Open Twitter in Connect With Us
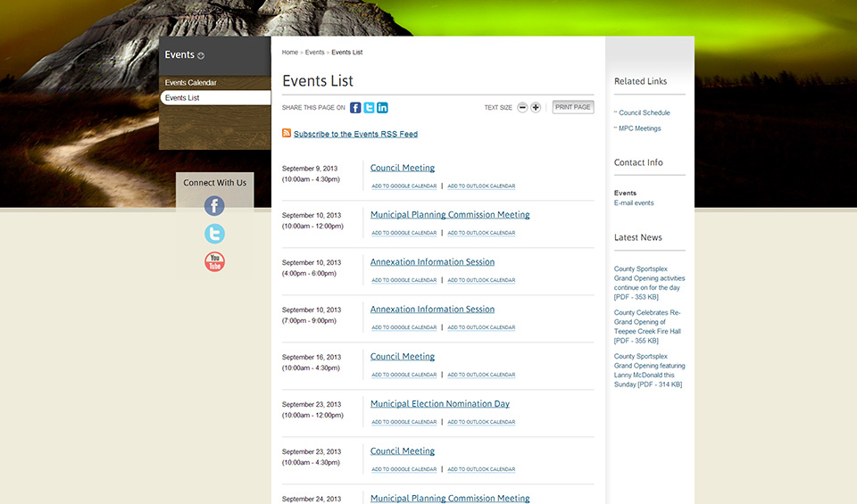Image resolution: width=857 pixels, height=504 pixels. pyautogui.click(x=214, y=234)
